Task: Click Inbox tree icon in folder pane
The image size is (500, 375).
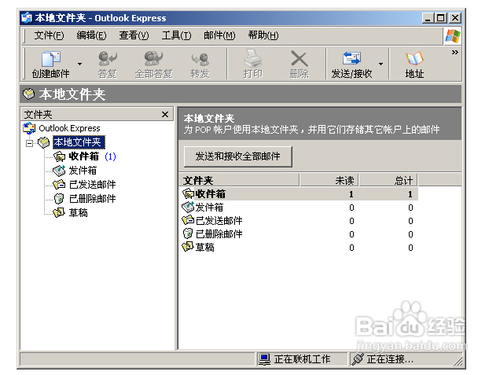Action: [x=59, y=156]
